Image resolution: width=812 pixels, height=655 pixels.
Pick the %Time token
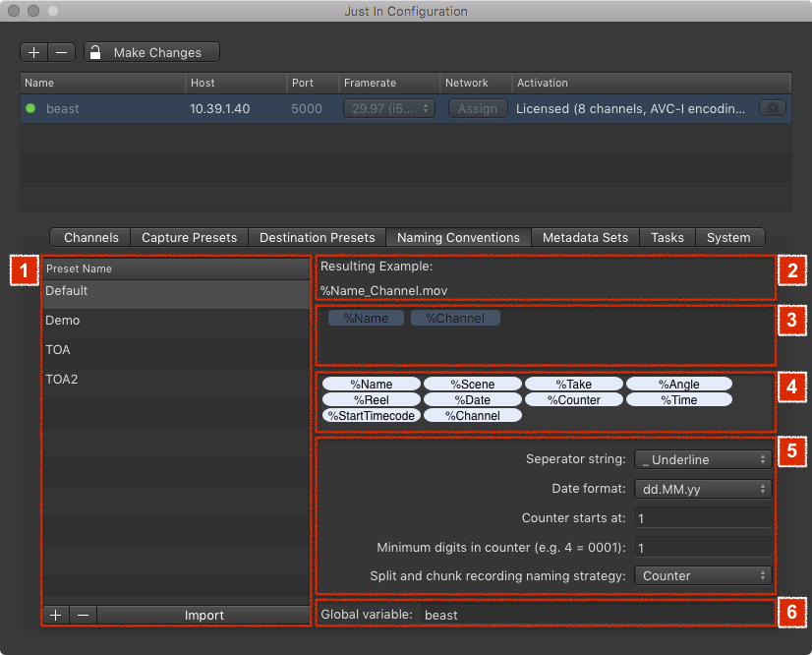coord(679,400)
